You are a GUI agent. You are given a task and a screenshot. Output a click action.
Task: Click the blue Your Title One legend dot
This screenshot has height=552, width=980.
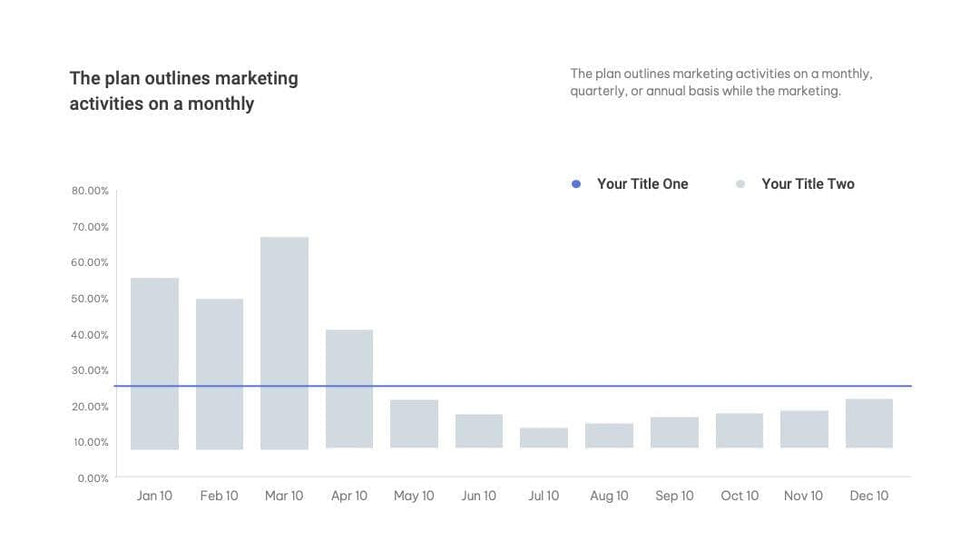click(576, 184)
